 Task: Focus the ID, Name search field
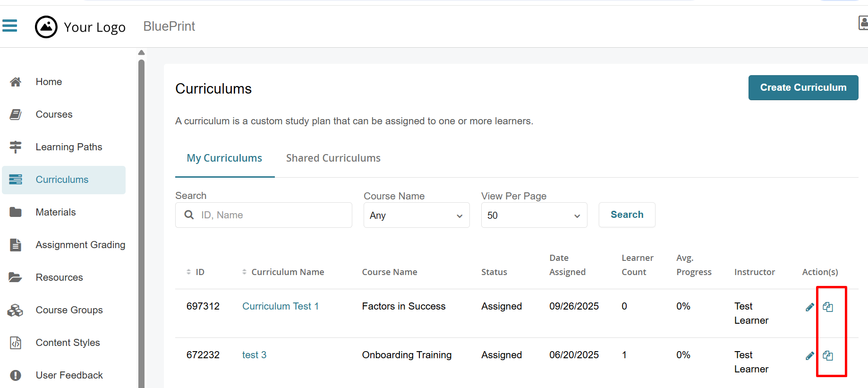click(272, 216)
